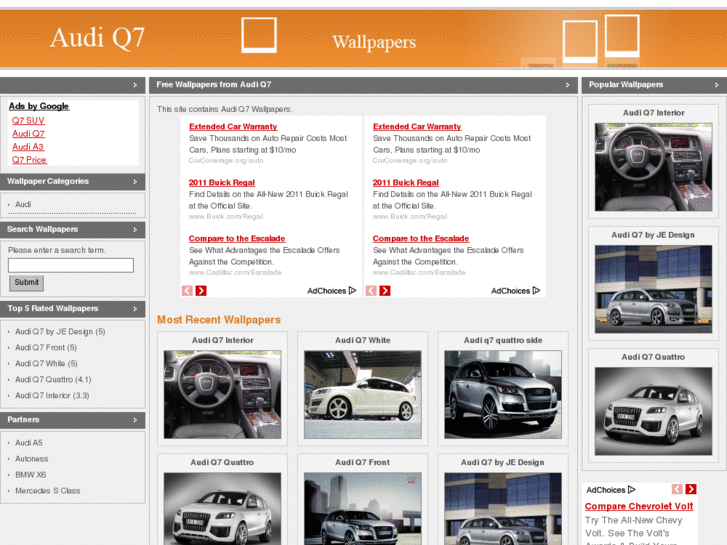This screenshot has width=727, height=545.
Task: Open Audi Q7 White (5) rated link
Action: click(x=46, y=364)
